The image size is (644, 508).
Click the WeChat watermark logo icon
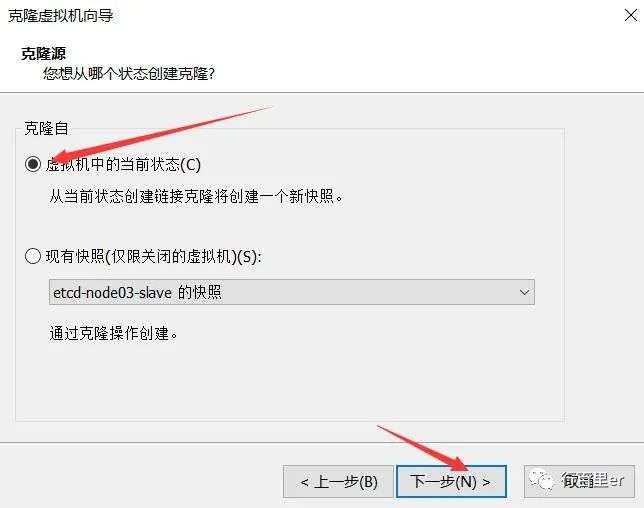pyautogui.click(x=541, y=480)
